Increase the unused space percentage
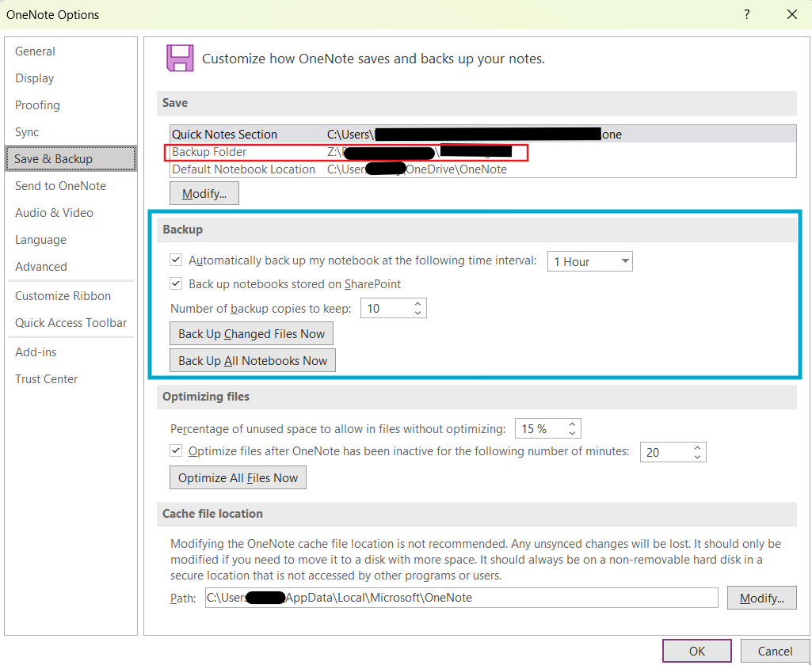 [x=572, y=424]
